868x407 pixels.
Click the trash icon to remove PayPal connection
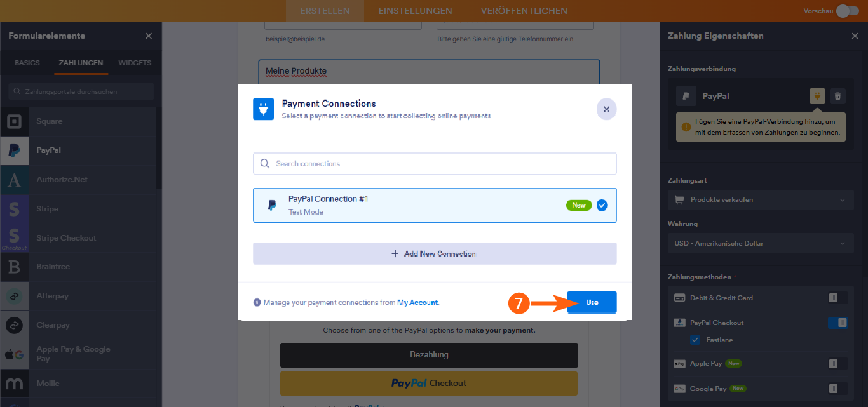[837, 96]
